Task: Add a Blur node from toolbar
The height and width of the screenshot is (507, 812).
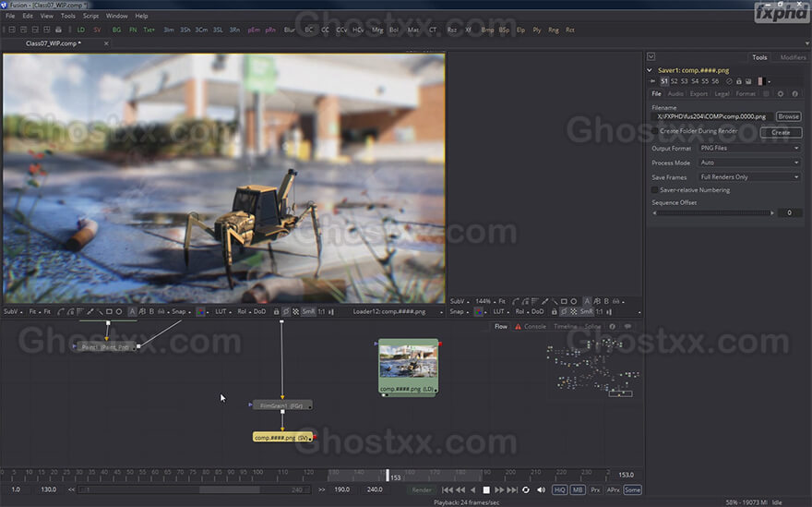Action: (290, 30)
